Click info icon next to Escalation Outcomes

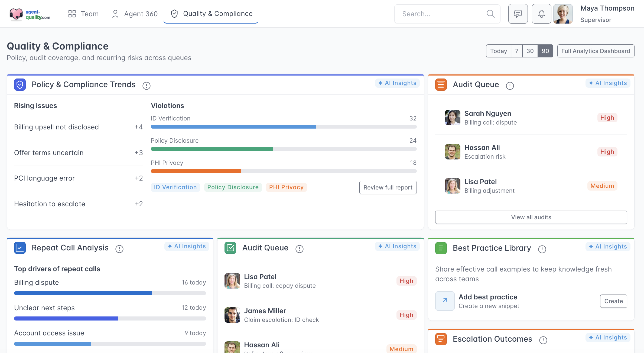[543, 340]
